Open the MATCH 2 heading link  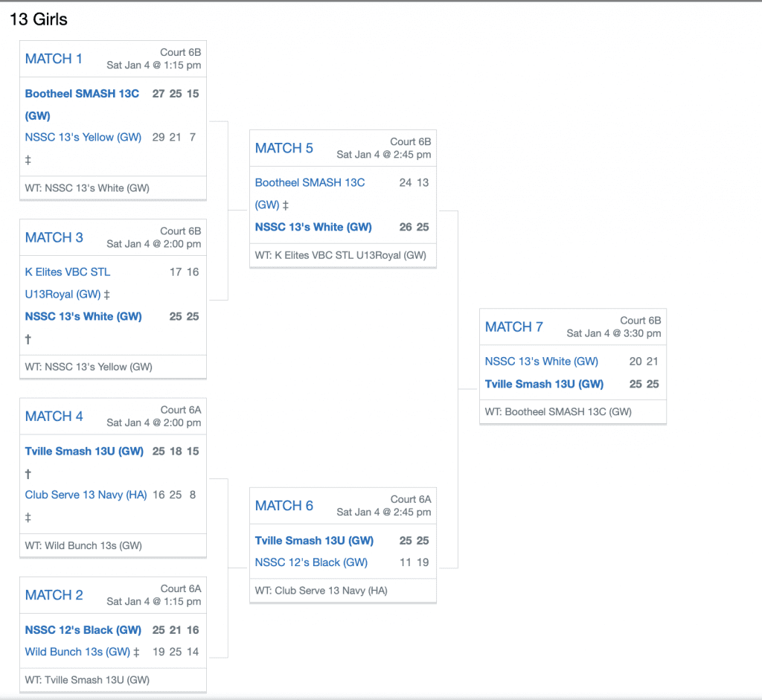[x=54, y=595]
